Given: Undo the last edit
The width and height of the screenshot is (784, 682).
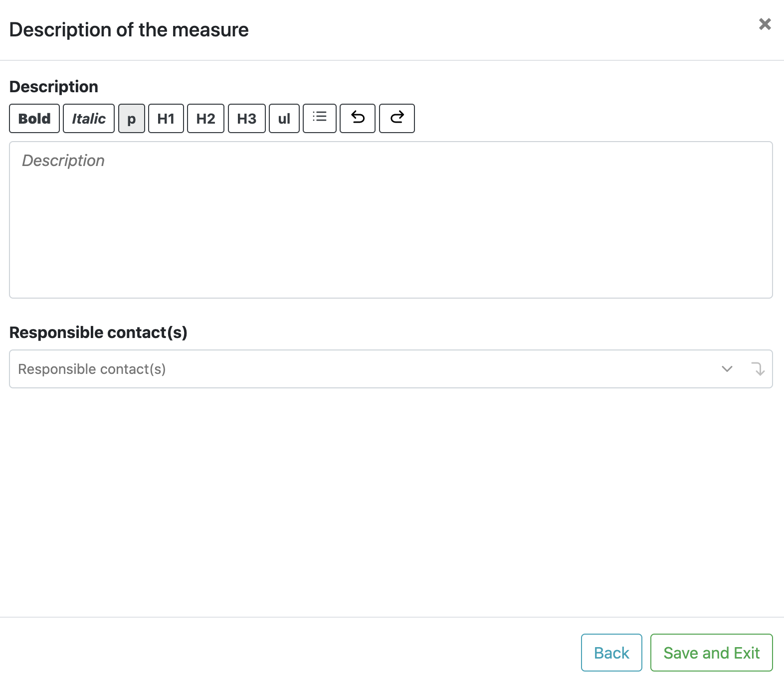Looking at the screenshot, I should [358, 119].
